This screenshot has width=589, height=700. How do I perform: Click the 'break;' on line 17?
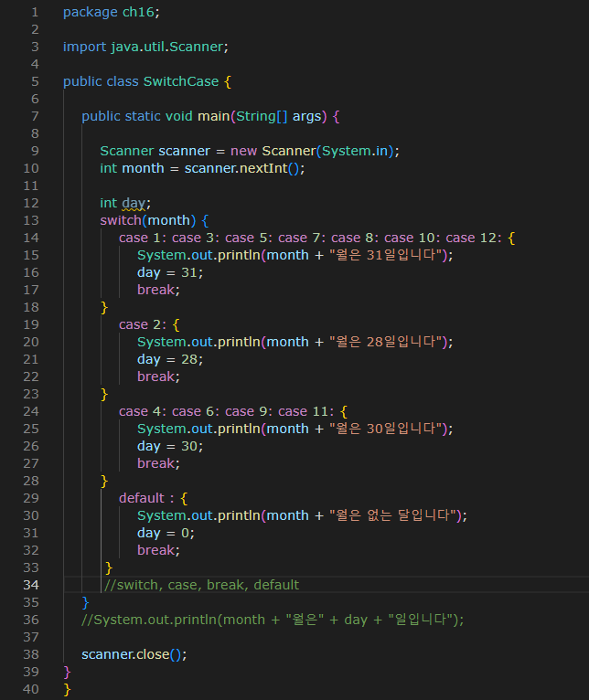(x=158, y=291)
